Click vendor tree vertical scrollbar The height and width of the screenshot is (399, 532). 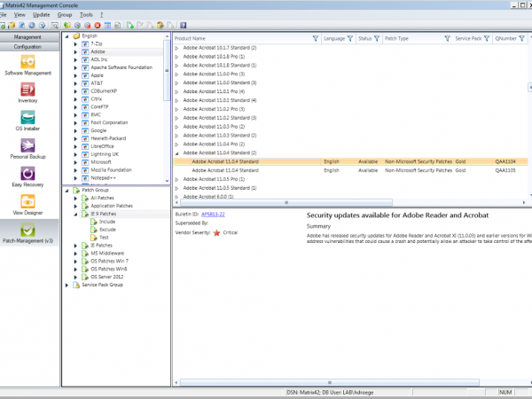[x=167, y=71]
